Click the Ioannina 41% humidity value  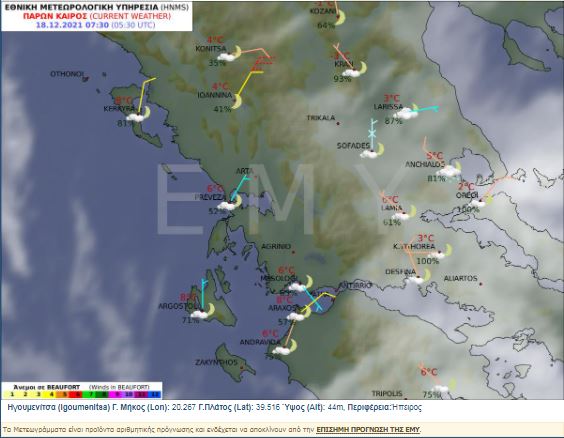(222, 109)
